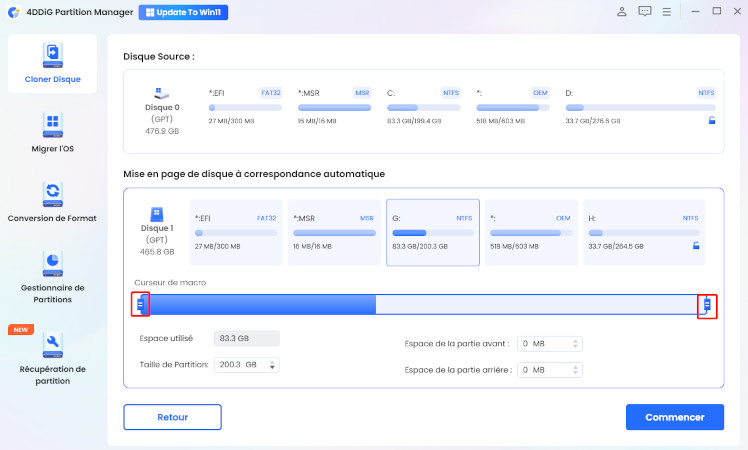This screenshot has height=450, width=748.
Task: Click the Disque 1 target disk icon
Action: 156,214
